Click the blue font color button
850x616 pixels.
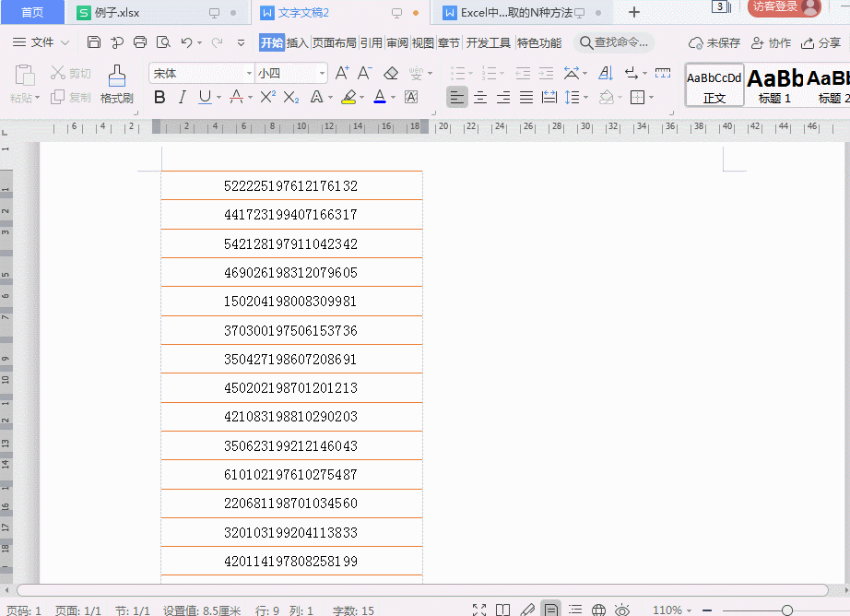pyautogui.click(x=380, y=97)
